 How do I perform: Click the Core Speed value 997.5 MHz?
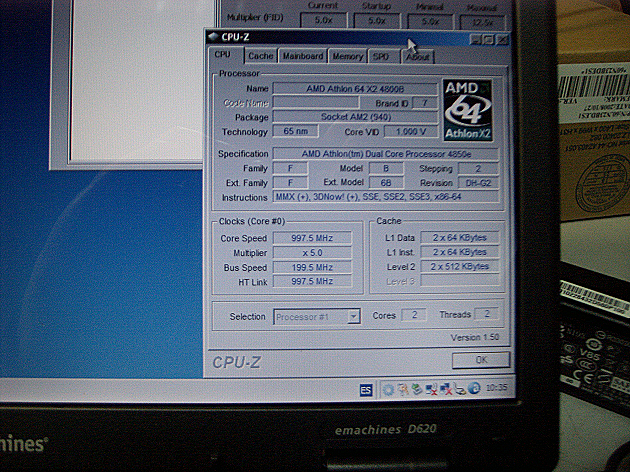click(312, 238)
